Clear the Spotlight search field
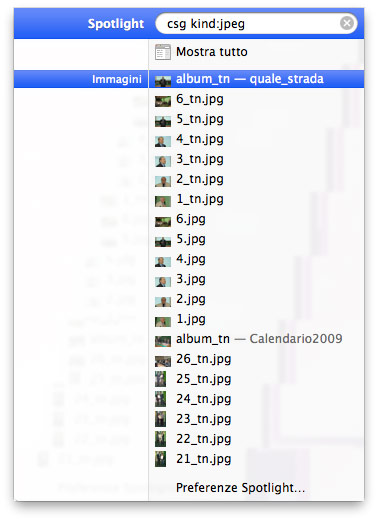Viewport: 378px width, 521px height. [347, 23]
